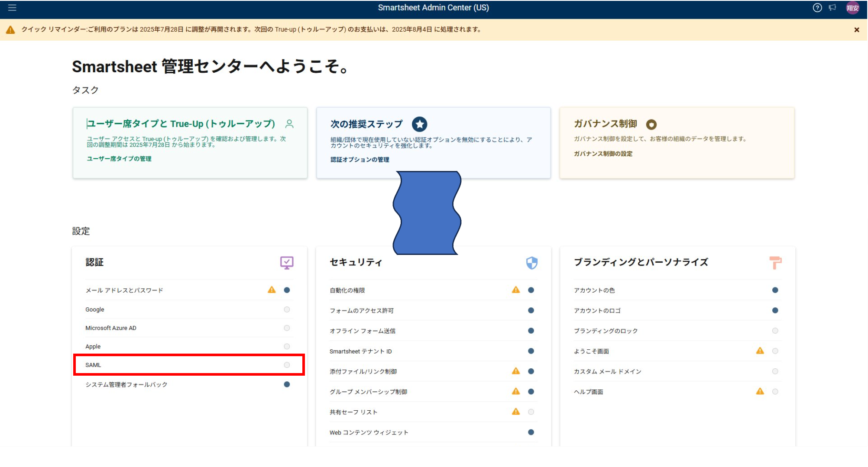Click the ガバナンス制御 card title
The height and width of the screenshot is (467, 868).
click(606, 124)
